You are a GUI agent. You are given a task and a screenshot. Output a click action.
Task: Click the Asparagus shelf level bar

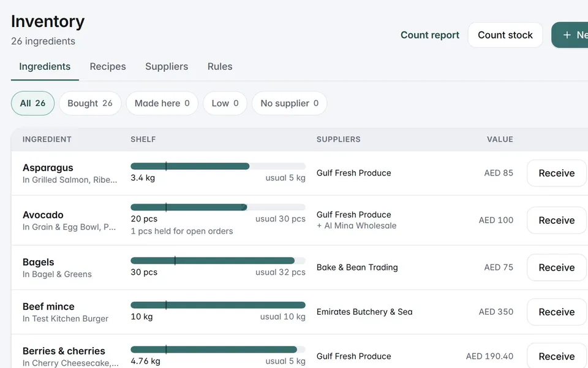[218, 166]
